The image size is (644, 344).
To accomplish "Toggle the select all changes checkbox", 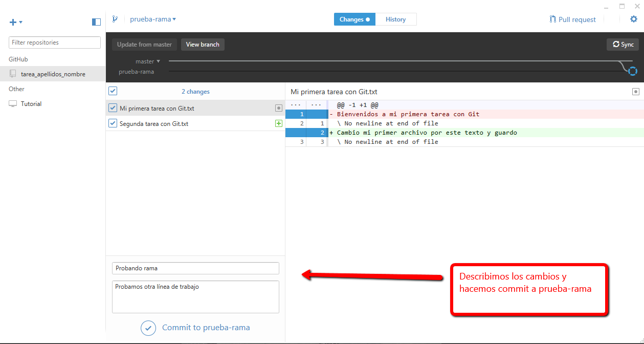I will (x=113, y=91).
